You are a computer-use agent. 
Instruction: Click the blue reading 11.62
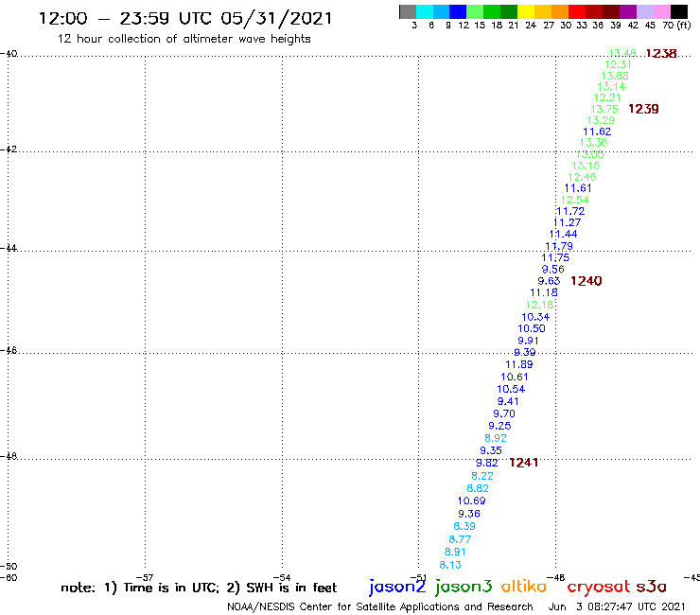point(597,132)
